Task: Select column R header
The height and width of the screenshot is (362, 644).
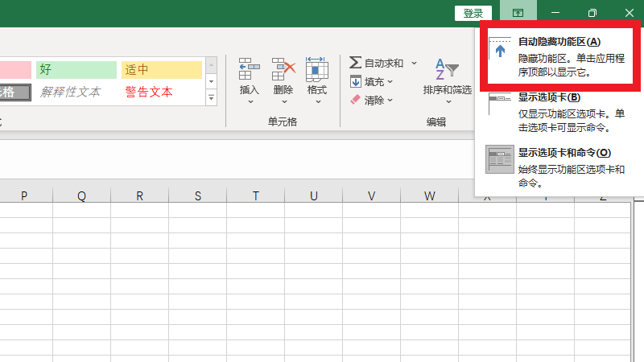Action: pyautogui.click(x=139, y=195)
